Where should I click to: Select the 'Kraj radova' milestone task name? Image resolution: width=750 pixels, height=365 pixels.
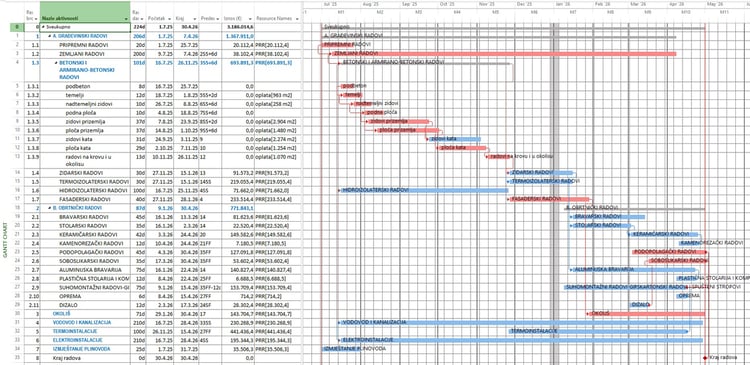[66, 358]
